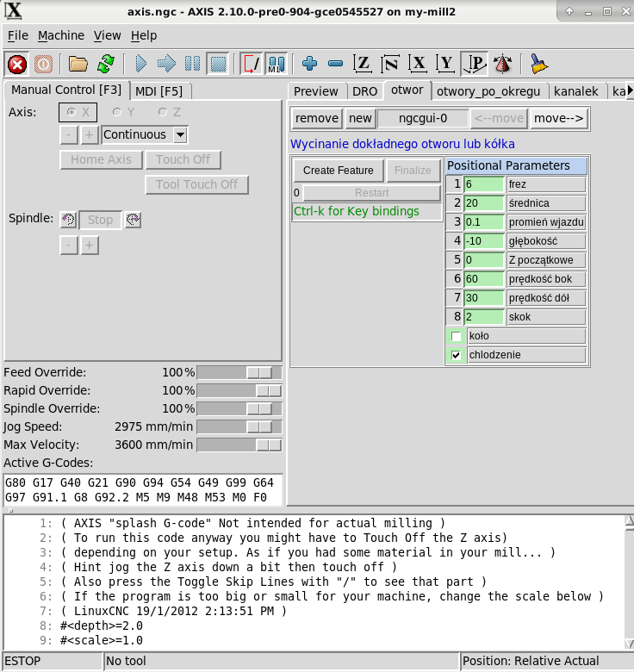The width and height of the screenshot is (634, 672).
Task: Decrease spindle speed minus button
Action: pyautogui.click(x=69, y=246)
